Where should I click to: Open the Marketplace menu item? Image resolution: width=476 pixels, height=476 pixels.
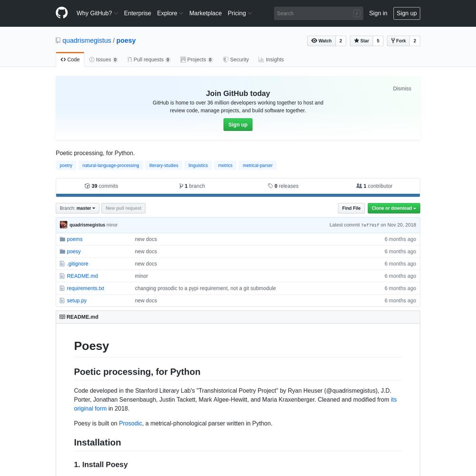tap(206, 13)
